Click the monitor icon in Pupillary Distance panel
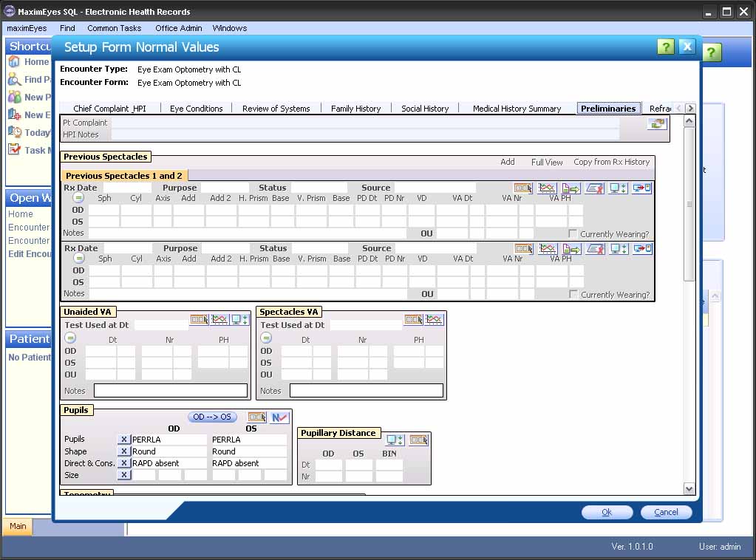756x560 pixels. [x=395, y=440]
